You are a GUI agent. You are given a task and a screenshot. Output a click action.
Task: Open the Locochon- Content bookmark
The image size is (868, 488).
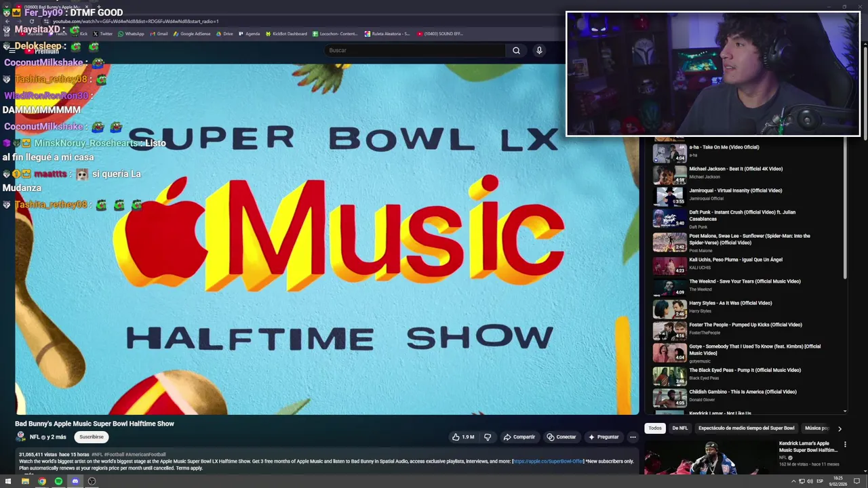point(335,33)
